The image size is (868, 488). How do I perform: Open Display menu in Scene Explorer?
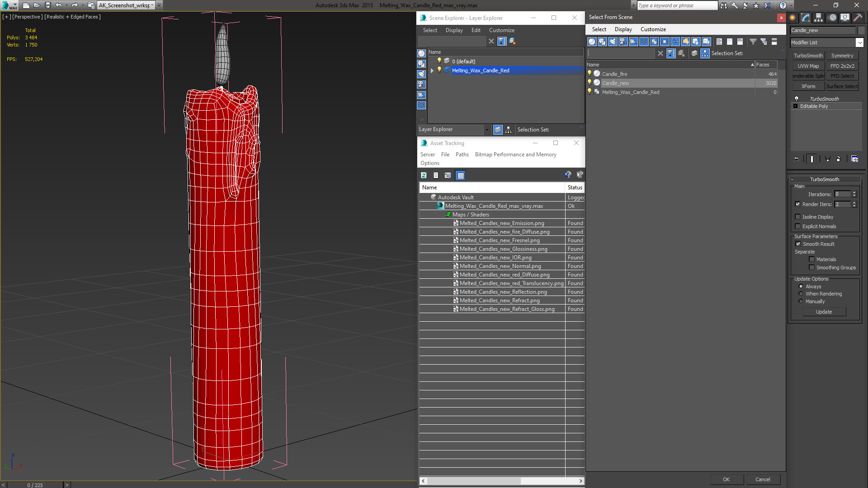pos(454,30)
